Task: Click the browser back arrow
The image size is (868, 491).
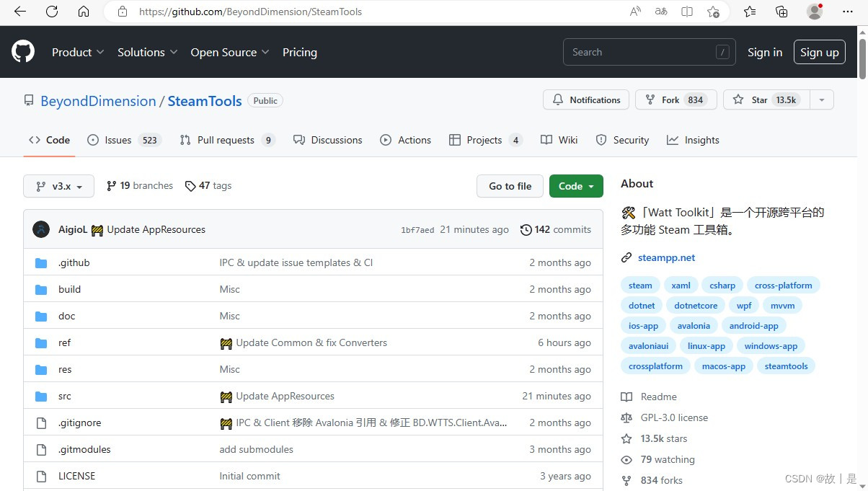Action: [19, 12]
